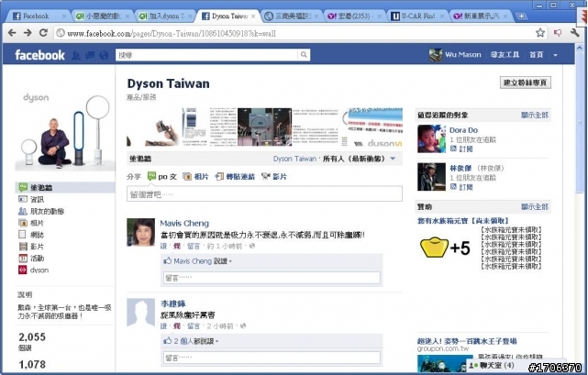Image resolution: width=588 pixels, height=375 pixels.
Task: Open dyson app in the left sidebar
Action: (33, 270)
